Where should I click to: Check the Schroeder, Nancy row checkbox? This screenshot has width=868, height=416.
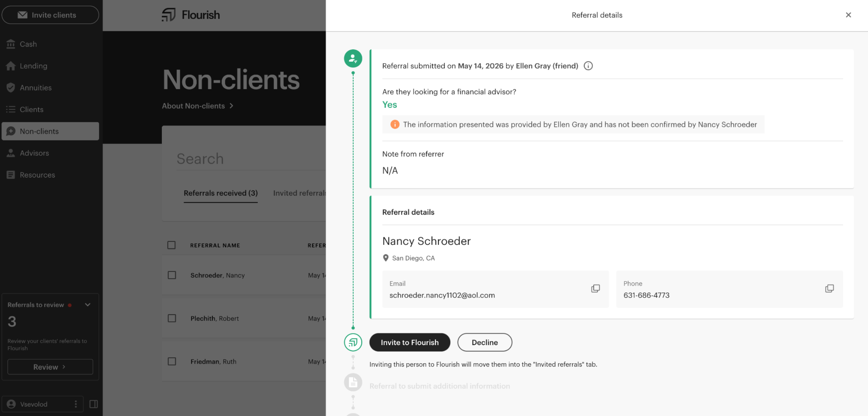click(172, 275)
